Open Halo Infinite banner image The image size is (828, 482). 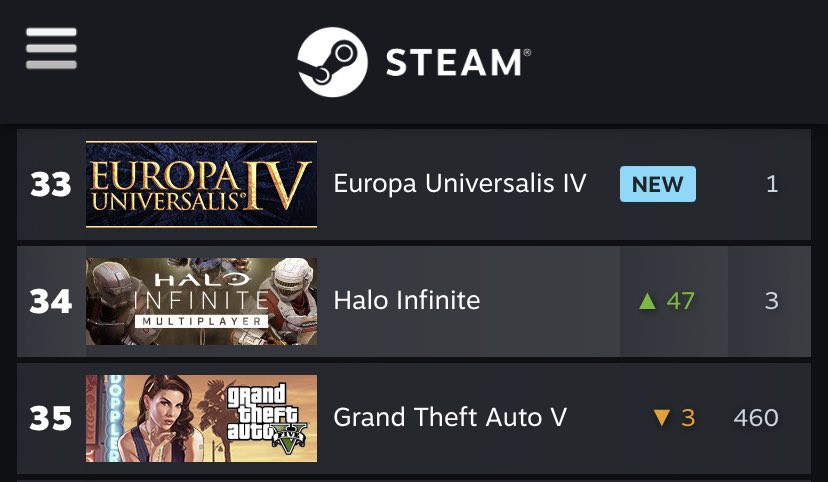pos(201,301)
